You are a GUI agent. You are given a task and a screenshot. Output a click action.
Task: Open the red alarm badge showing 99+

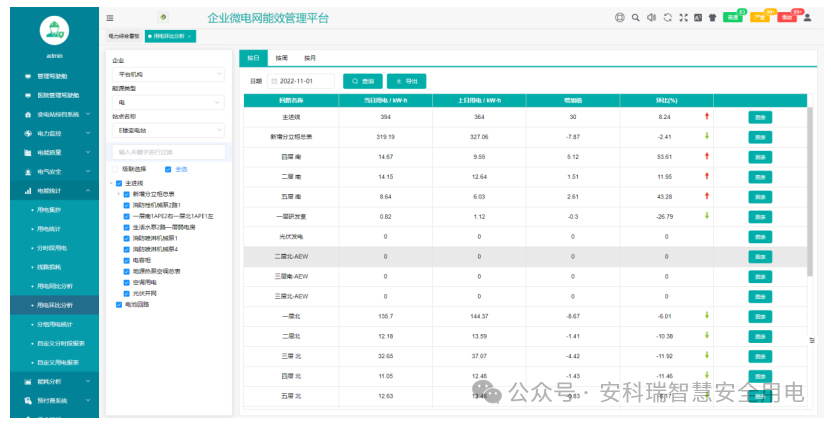(789, 16)
